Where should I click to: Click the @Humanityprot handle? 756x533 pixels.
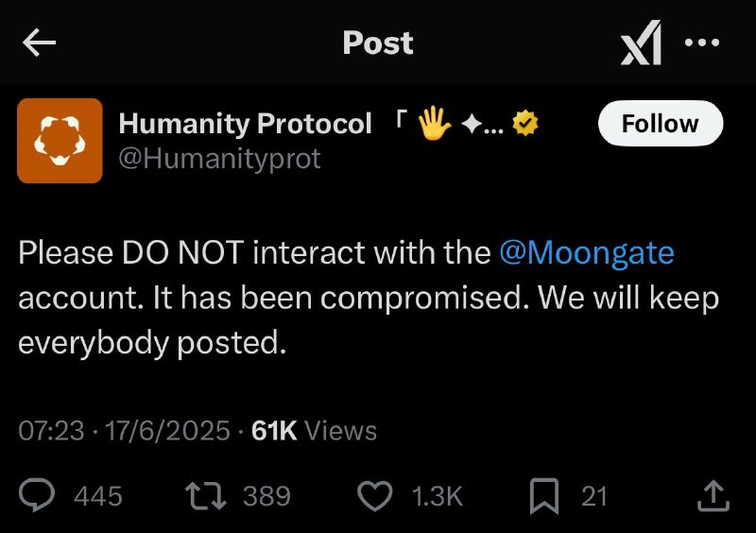click(219, 159)
